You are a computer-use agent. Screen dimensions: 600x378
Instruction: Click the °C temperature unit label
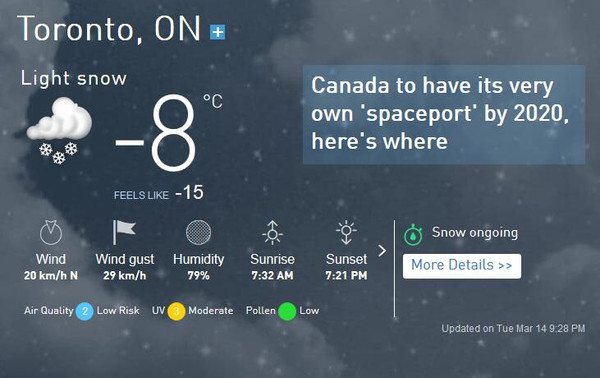tap(212, 101)
